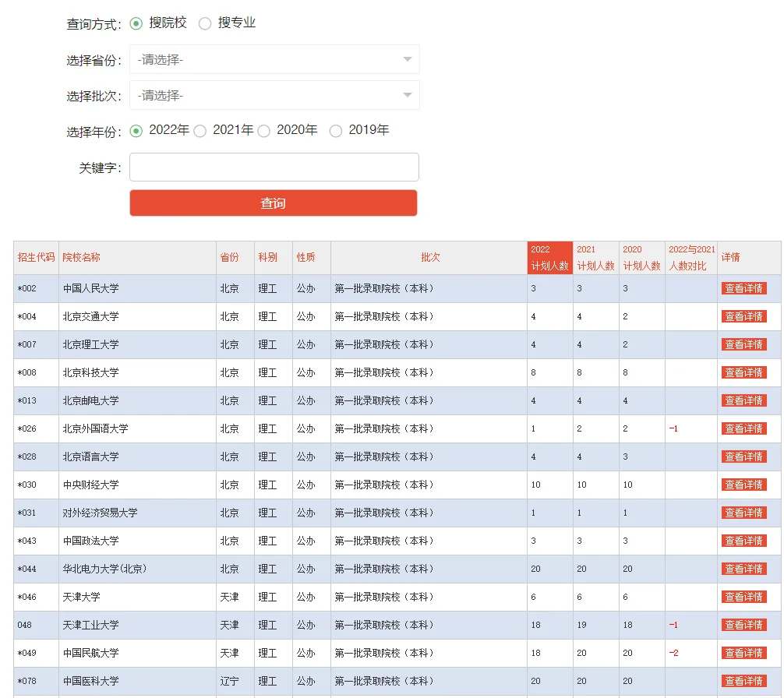
Task: Open the 选择省份 dropdown
Action: point(274,59)
